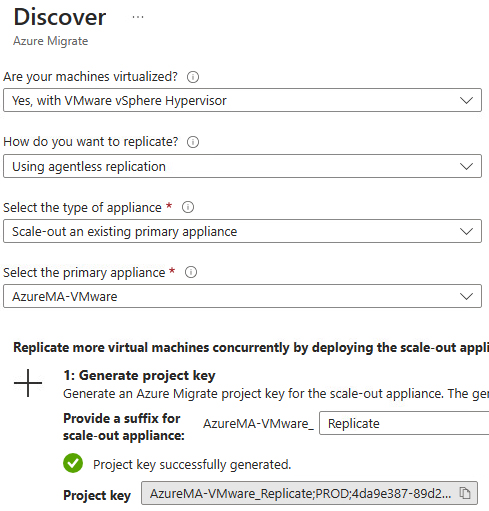Click the Project key text field
489x511 pixels.
tap(309, 493)
